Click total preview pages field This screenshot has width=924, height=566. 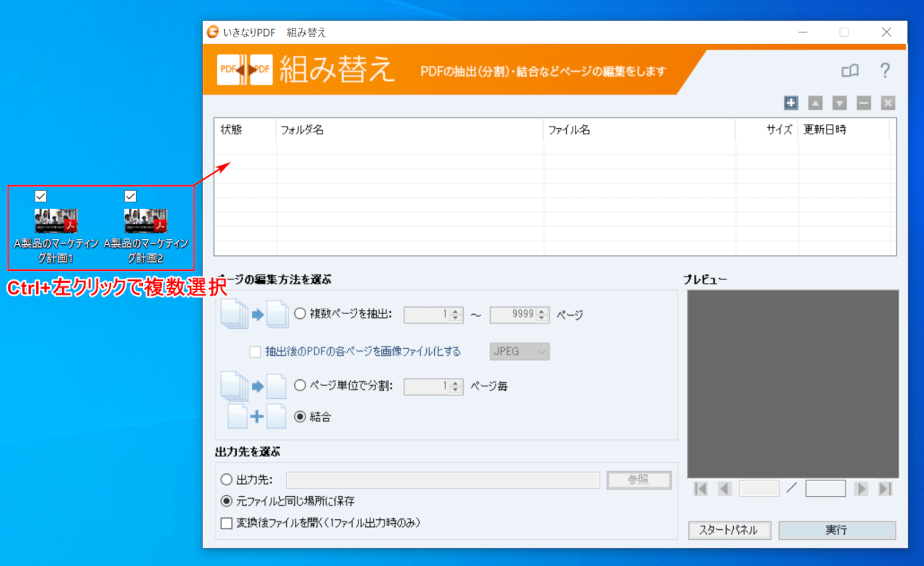click(x=826, y=489)
